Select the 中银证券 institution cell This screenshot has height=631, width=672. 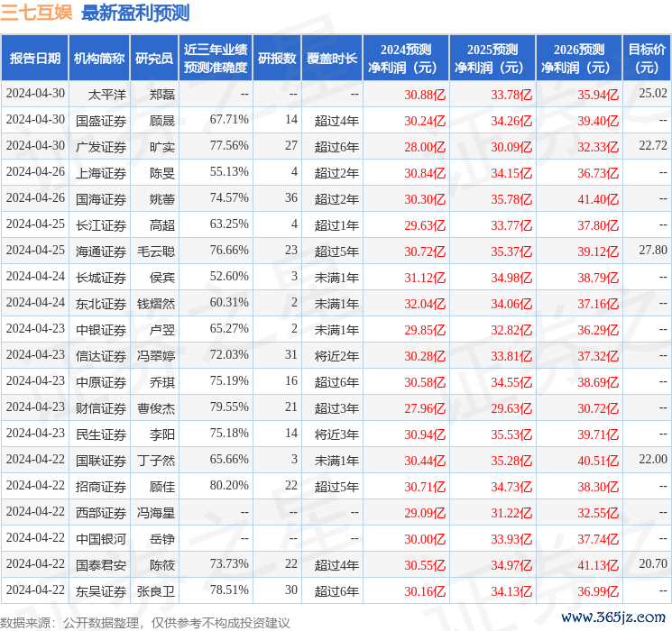tap(101, 330)
